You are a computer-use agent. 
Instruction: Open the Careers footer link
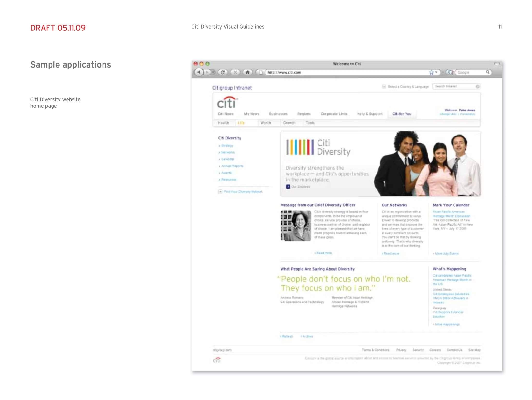[435, 350]
